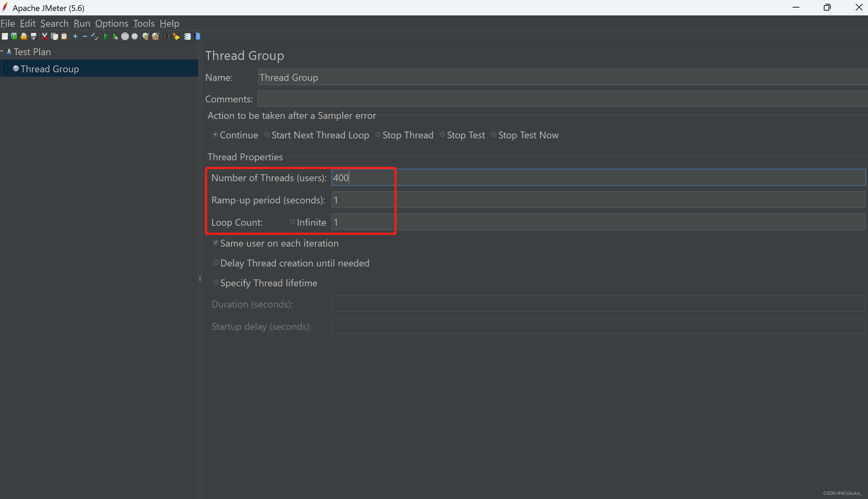This screenshot has height=499, width=868.
Task: Open the Options menu
Action: pyautogui.click(x=112, y=23)
